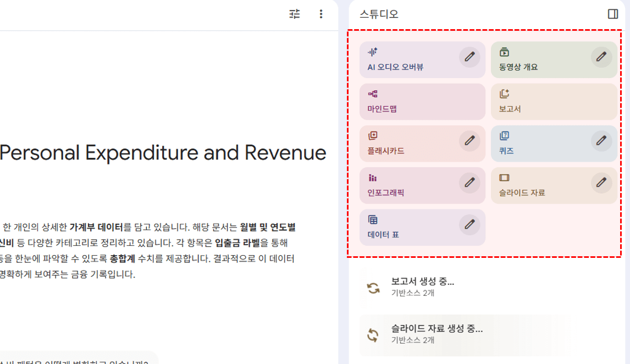Generate a 동영상 개요
The width and height of the screenshot is (630, 364).
coord(539,60)
